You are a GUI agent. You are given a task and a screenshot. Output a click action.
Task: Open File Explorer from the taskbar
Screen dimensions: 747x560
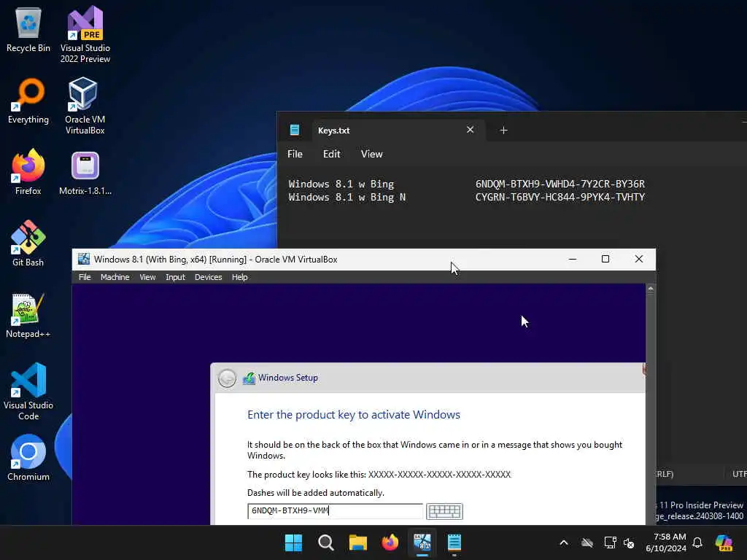click(x=357, y=542)
